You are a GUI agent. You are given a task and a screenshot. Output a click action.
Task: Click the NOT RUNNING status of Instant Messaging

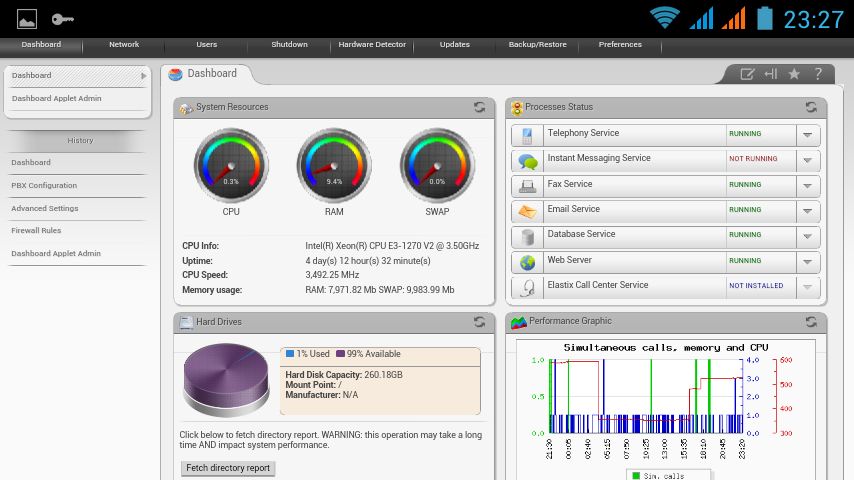coord(753,159)
